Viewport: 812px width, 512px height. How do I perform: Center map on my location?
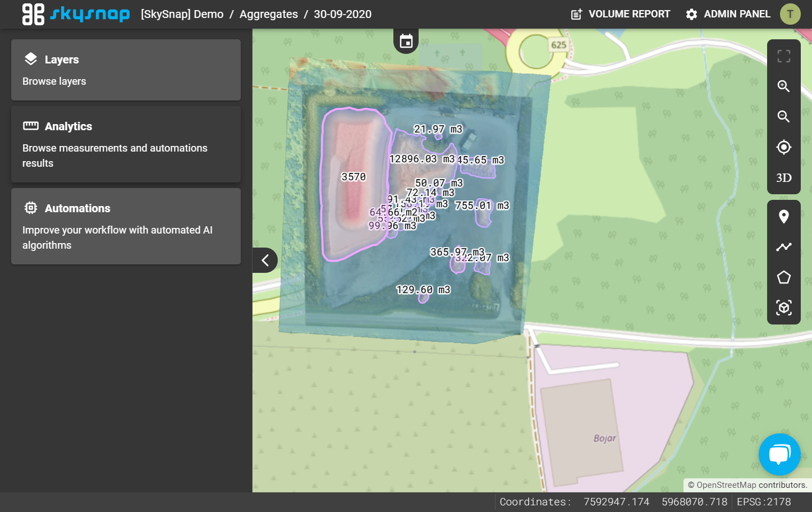tap(784, 147)
